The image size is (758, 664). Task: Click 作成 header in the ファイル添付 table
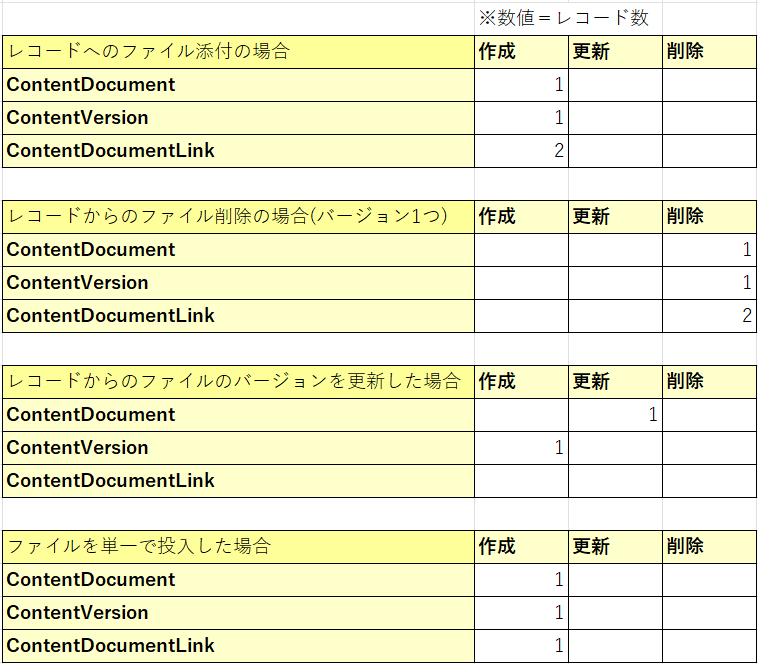coord(521,52)
